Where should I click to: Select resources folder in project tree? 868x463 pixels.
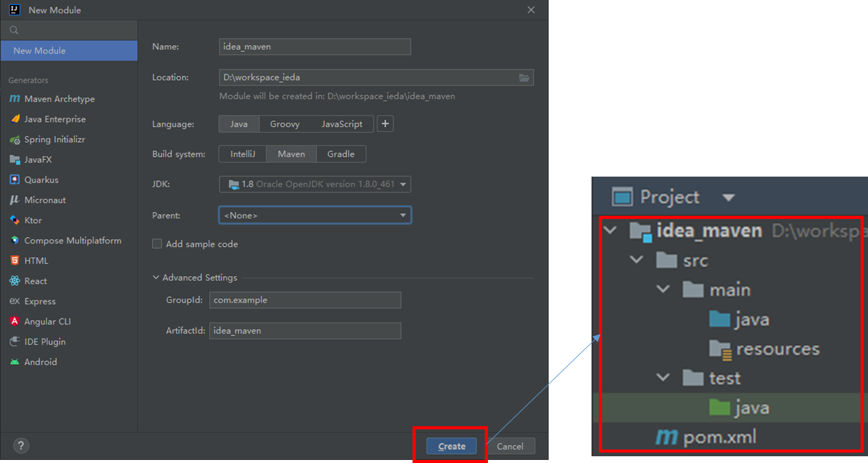[778, 349]
